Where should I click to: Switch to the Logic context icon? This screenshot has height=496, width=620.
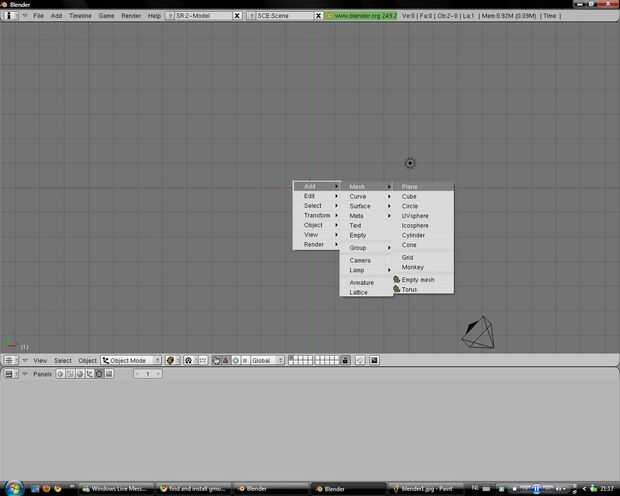point(60,374)
